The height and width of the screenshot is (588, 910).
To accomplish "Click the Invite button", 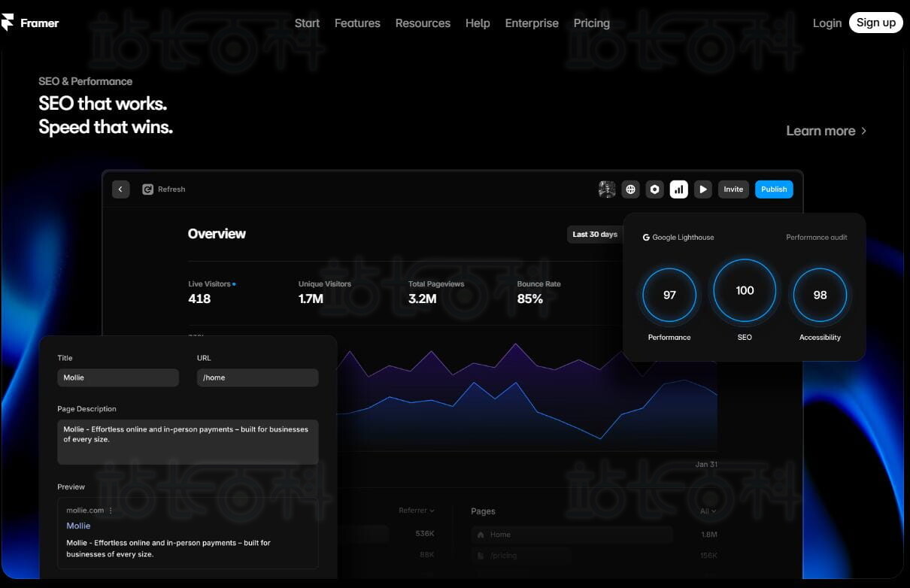I will coord(733,189).
